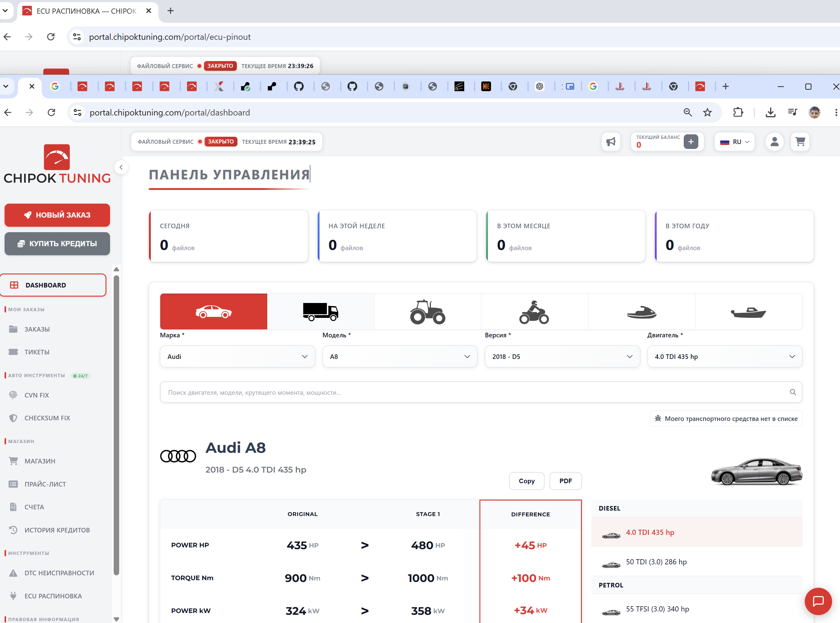Add balance with the plus button
The height and width of the screenshot is (623, 840).
point(691,142)
